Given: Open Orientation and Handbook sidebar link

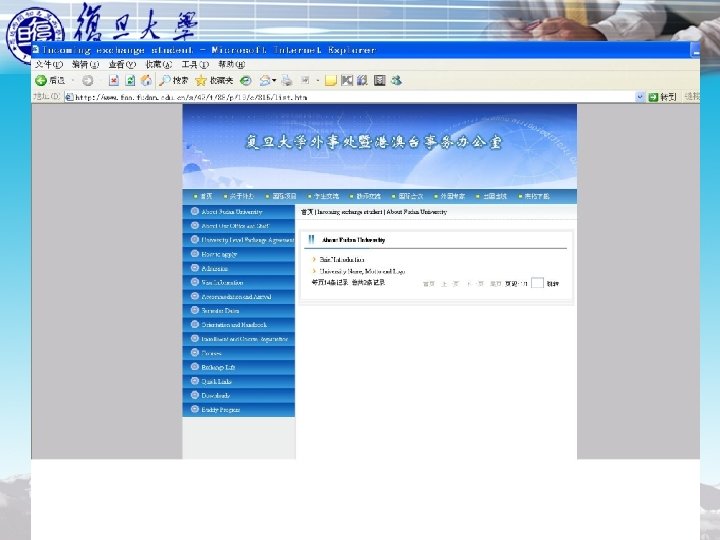Looking at the screenshot, I should (x=234, y=325).
